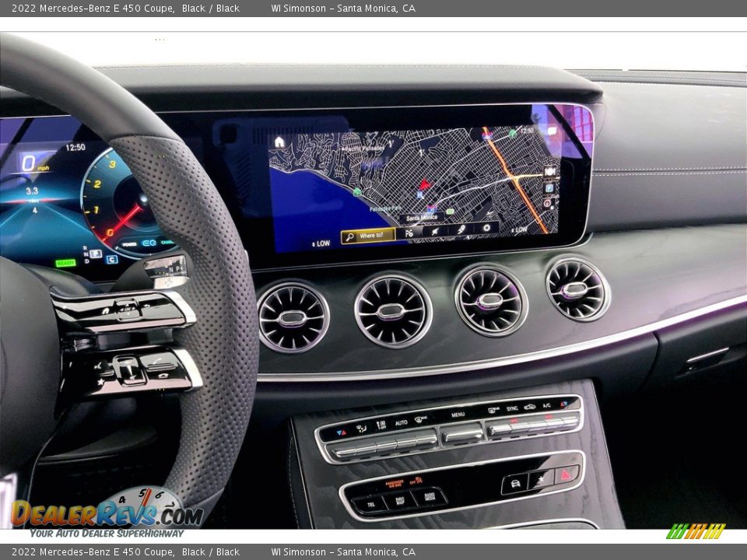Activate the red hazard warning triangle button

pyautogui.click(x=566, y=474)
